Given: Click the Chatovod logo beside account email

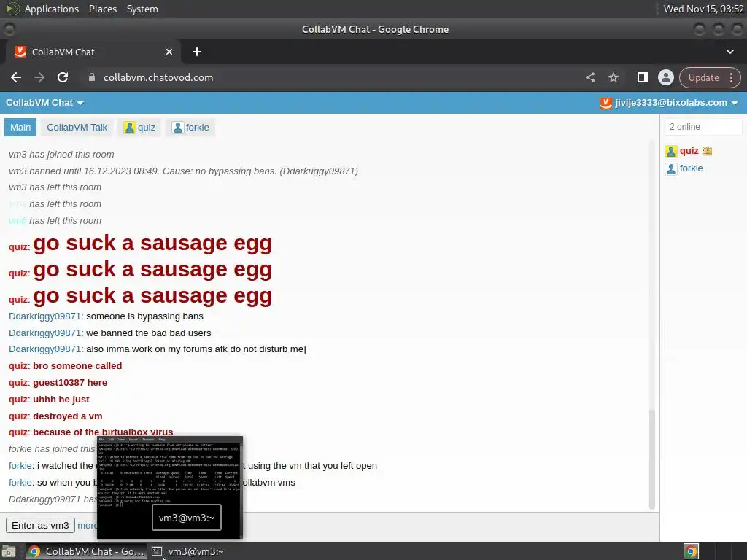Looking at the screenshot, I should [x=605, y=103].
